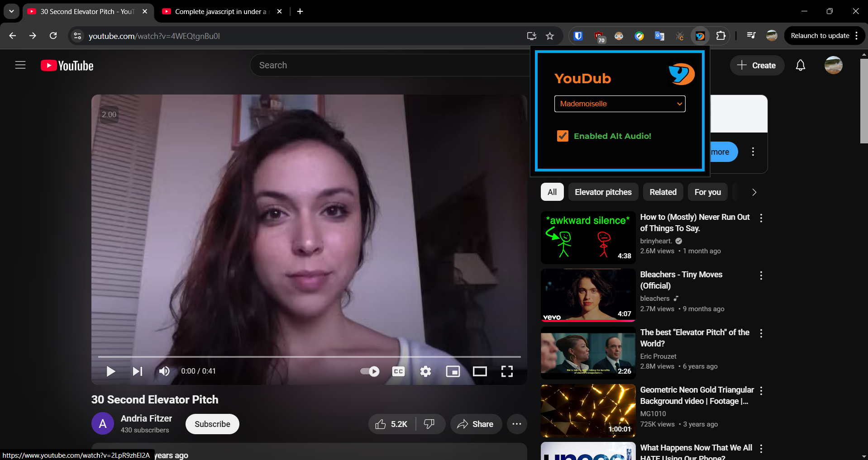
Task: Click Relaunch to update
Action: (x=820, y=36)
